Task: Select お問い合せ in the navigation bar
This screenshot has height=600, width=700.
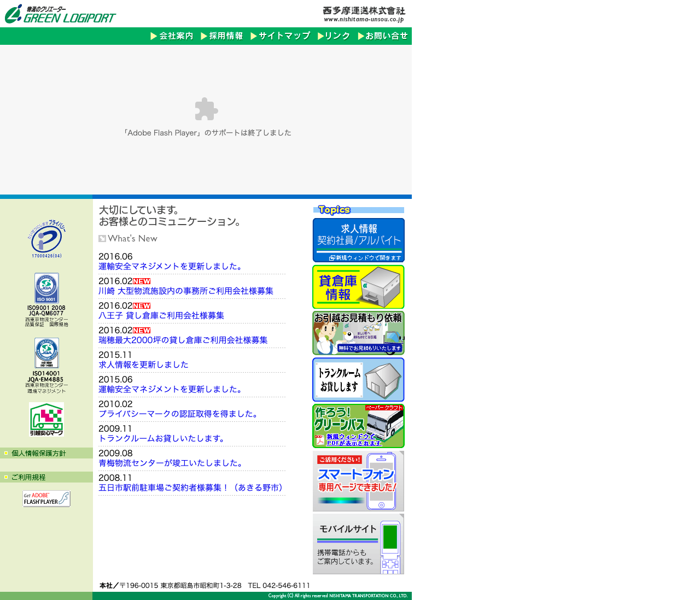Action: point(383,36)
